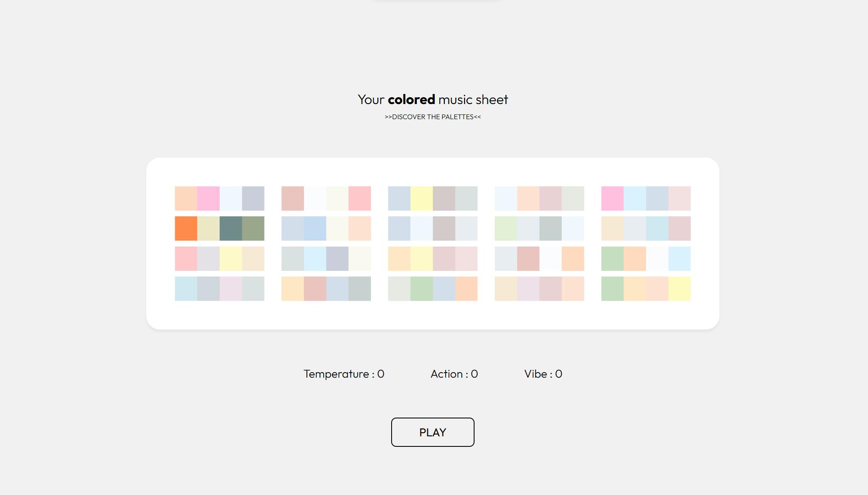
Task: Click the Temperature counter label
Action: (x=344, y=374)
